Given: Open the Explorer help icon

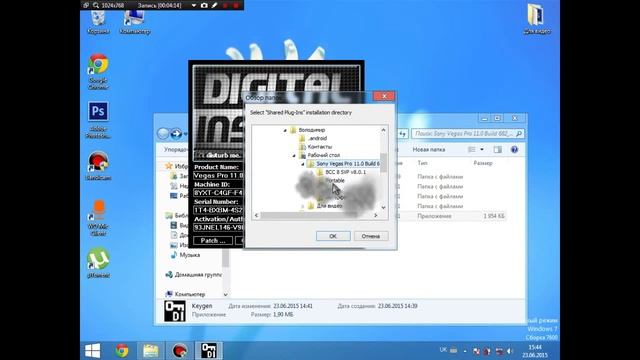Looking at the screenshot, I should [x=514, y=150].
